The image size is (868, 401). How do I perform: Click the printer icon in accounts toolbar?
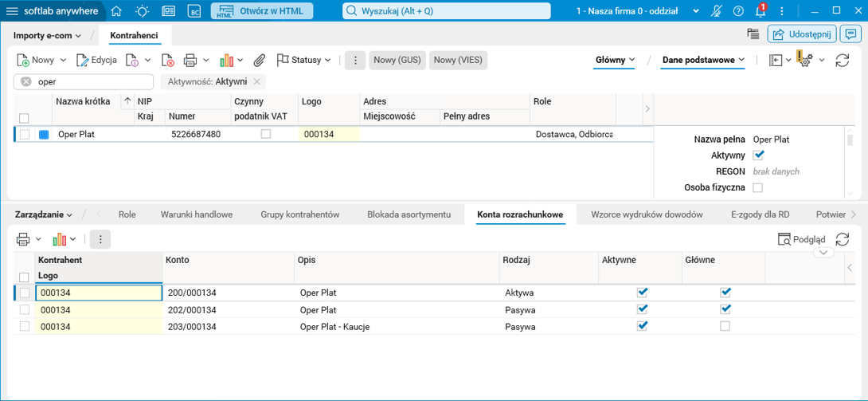click(23, 239)
